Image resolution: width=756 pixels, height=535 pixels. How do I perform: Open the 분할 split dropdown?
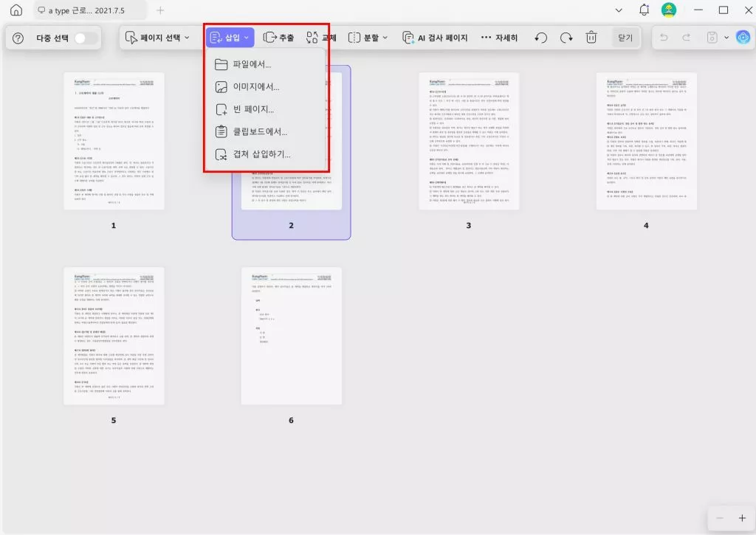[x=368, y=37]
